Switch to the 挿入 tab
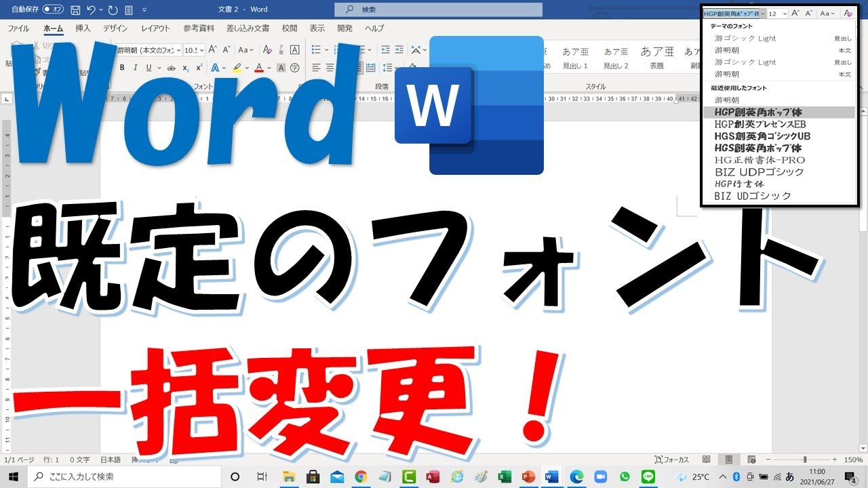 click(x=83, y=28)
